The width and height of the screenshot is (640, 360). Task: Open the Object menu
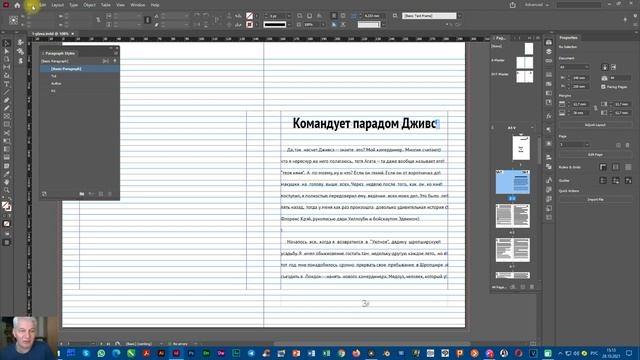click(x=89, y=5)
